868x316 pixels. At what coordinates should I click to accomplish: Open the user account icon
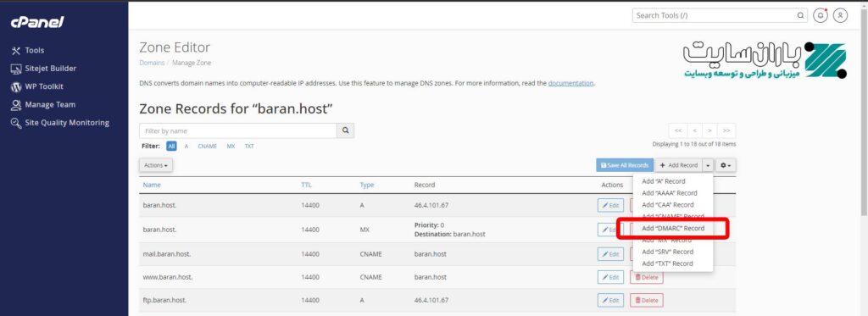840,15
